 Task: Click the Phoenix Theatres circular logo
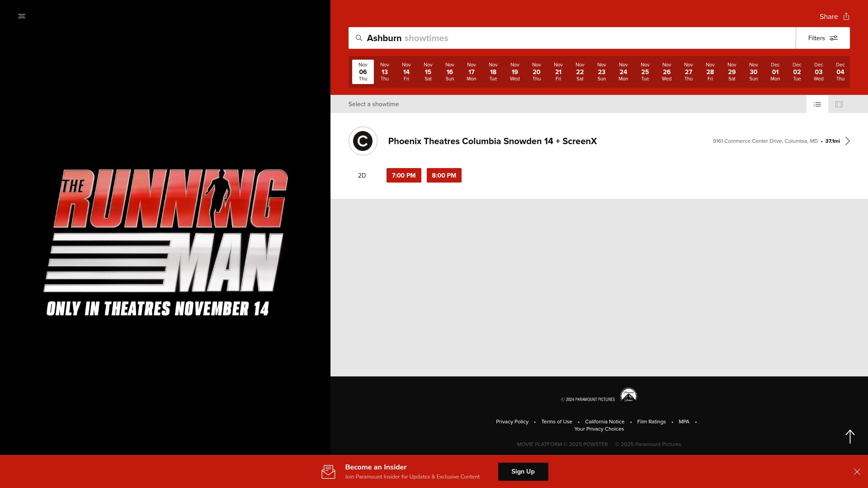coord(363,141)
